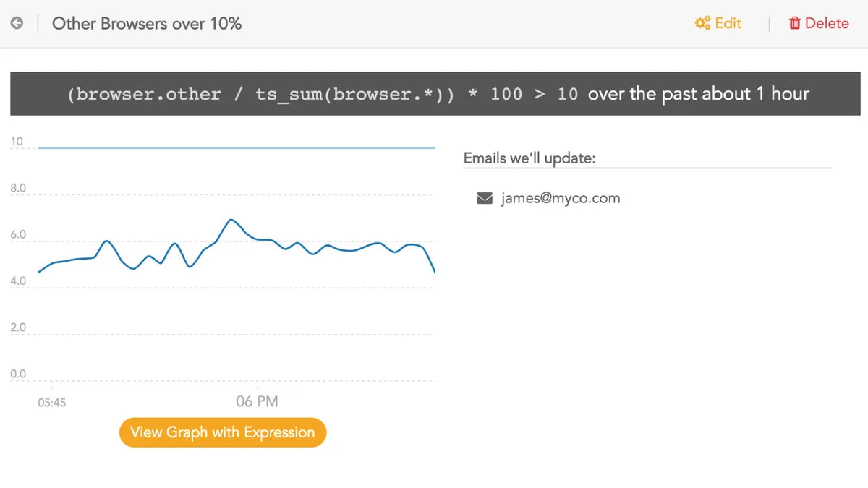Click the "Other Browsers over 10%" title
The height and width of the screenshot is (488, 868).
(x=147, y=23)
